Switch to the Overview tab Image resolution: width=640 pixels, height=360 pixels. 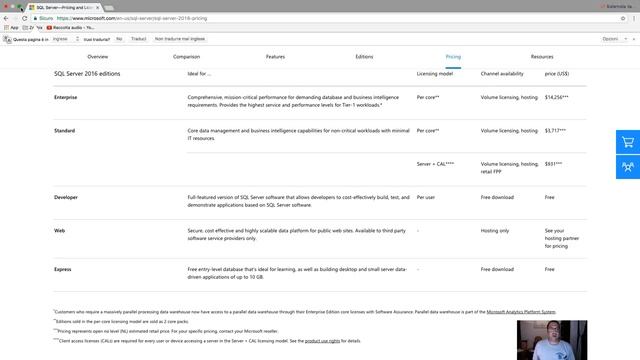98,57
